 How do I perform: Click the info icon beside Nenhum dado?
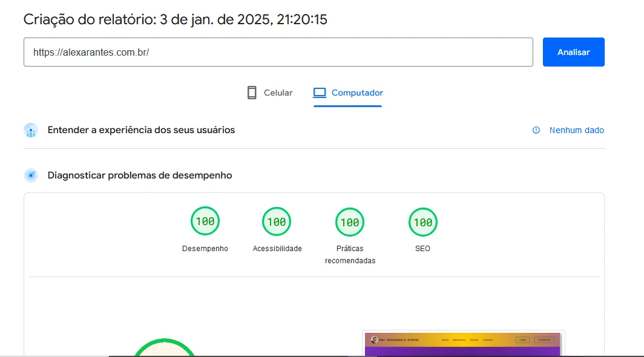pos(536,130)
